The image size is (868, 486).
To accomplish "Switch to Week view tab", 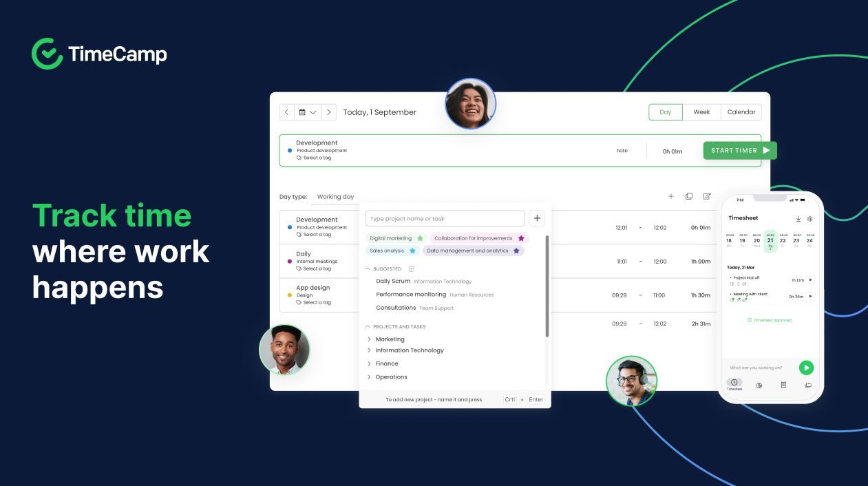I will [701, 112].
